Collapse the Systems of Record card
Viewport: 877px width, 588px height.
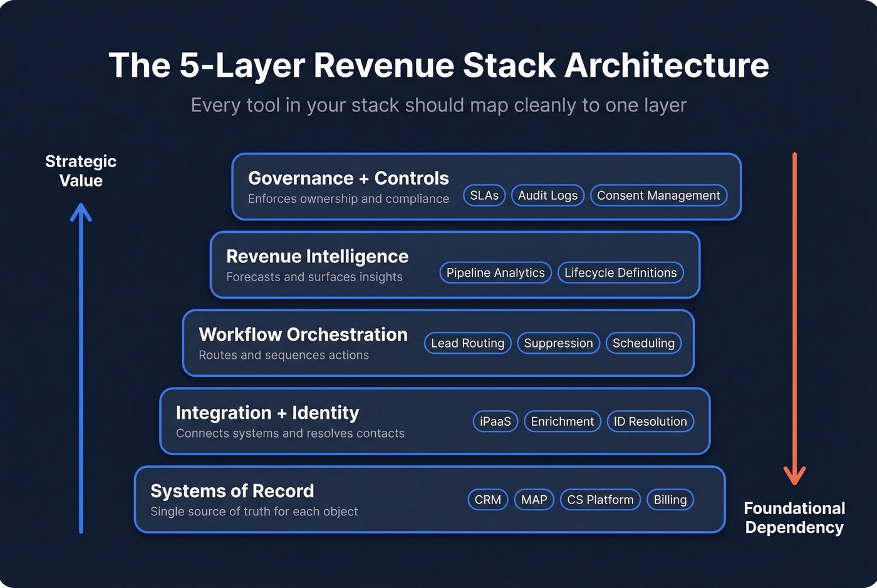click(232, 491)
